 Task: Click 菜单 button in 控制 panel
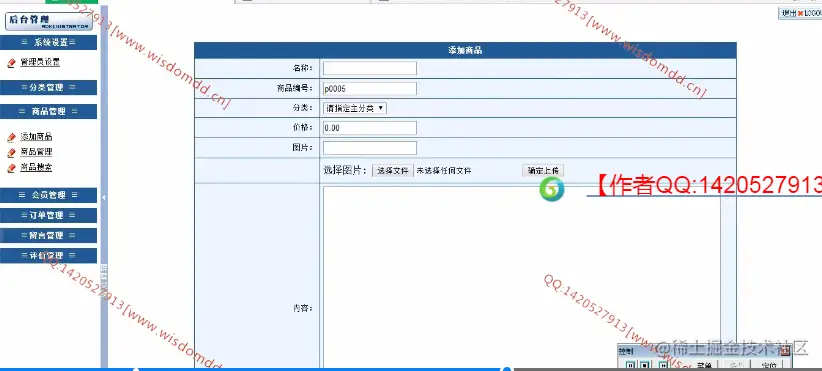[704, 365]
